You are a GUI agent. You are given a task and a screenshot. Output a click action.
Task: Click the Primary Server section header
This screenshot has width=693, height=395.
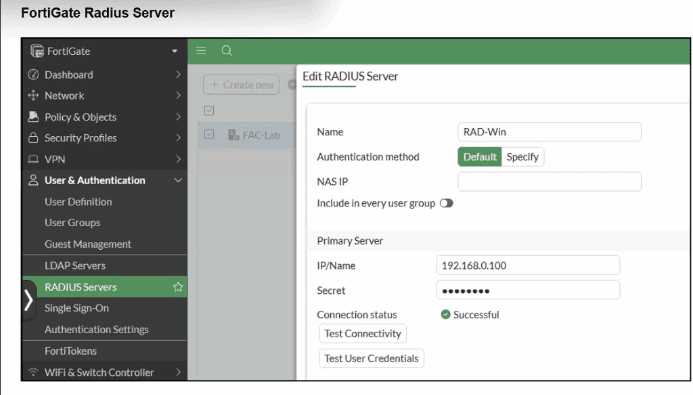pos(350,241)
